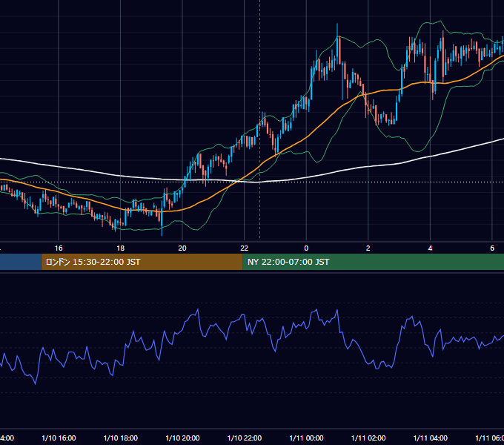Click the 0 hour label on the upper axis
The height and width of the screenshot is (445, 504).
click(x=306, y=248)
